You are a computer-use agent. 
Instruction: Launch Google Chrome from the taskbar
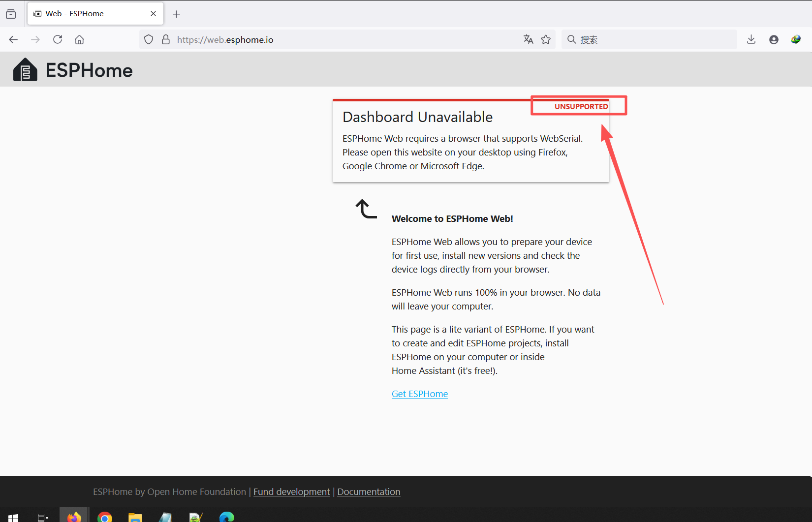pyautogui.click(x=104, y=517)
